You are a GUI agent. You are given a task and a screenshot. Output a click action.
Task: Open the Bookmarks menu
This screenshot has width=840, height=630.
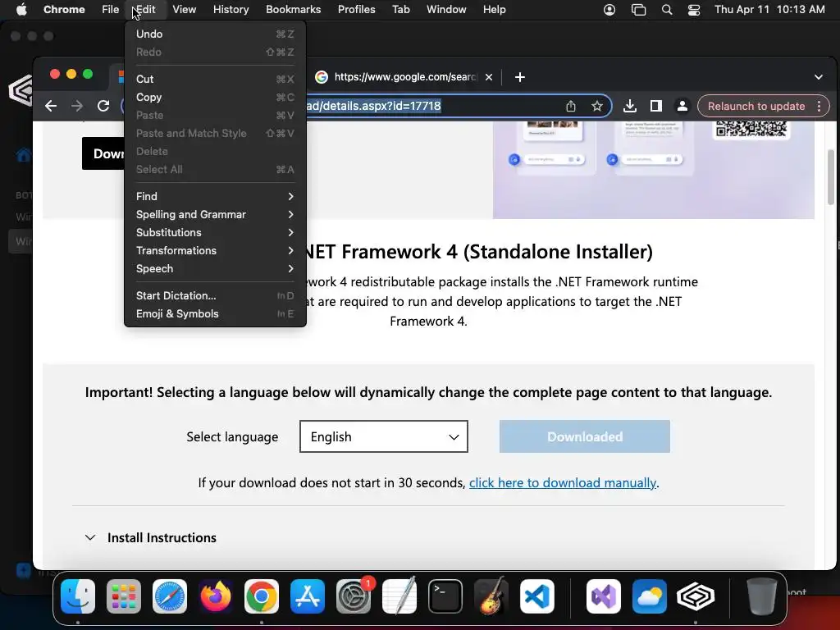293,10
